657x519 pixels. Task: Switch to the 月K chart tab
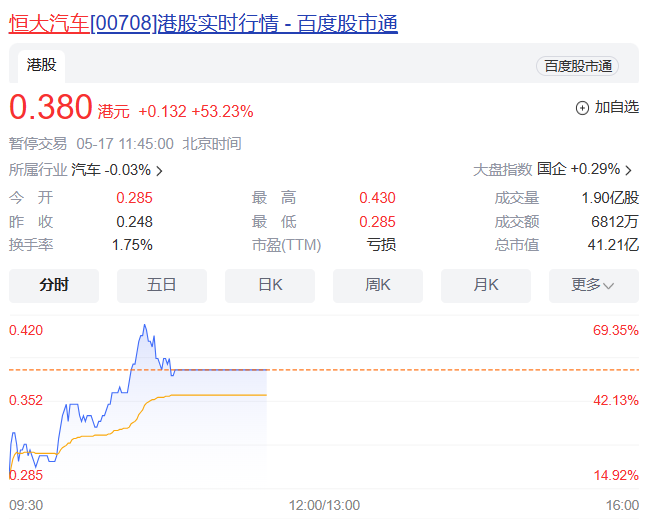tap(486, 286)
